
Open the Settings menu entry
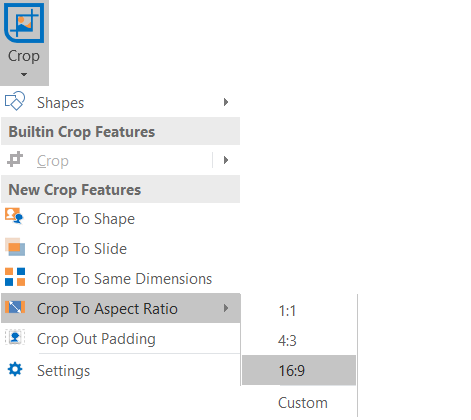click(121, 370)
